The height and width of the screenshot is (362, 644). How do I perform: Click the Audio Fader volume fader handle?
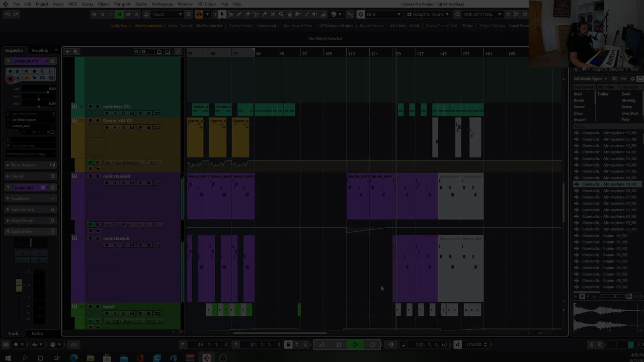tap(19, 285)
